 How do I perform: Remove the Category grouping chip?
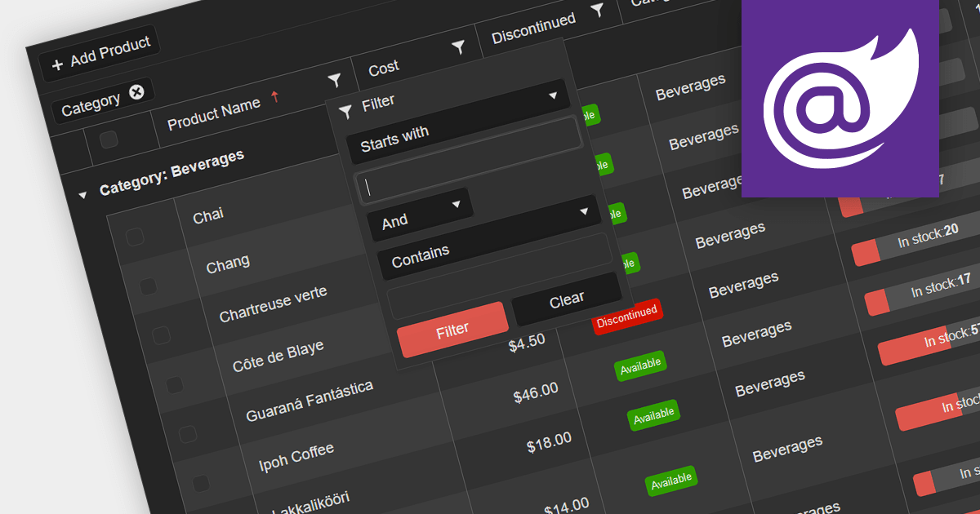click(136, 92)
